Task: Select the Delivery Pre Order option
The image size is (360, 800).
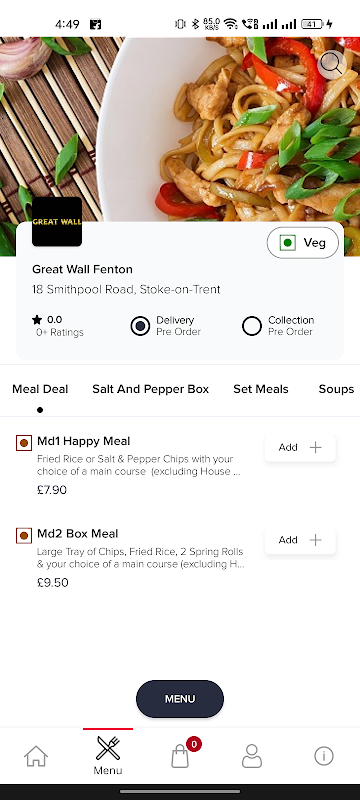Action: pos(166,326)
